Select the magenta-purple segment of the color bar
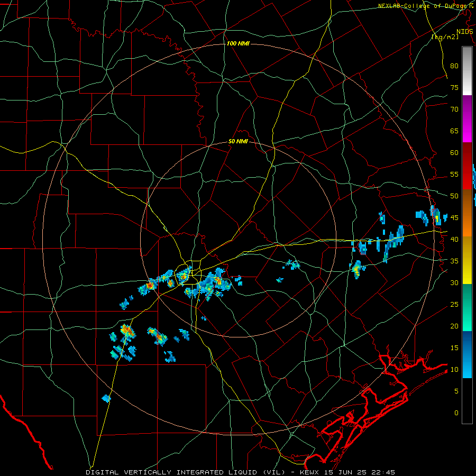This screenshot has width=476, height=476. click(467, 119)
